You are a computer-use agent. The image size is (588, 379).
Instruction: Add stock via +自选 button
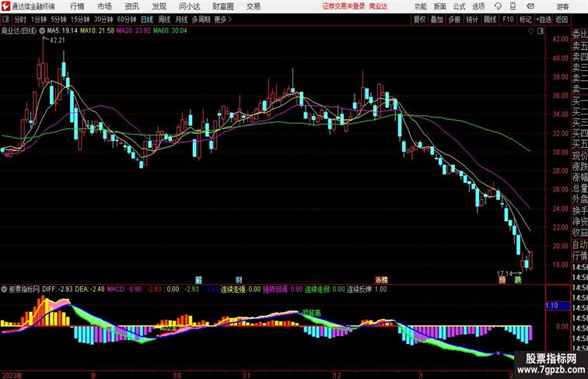tap(544, 19)
